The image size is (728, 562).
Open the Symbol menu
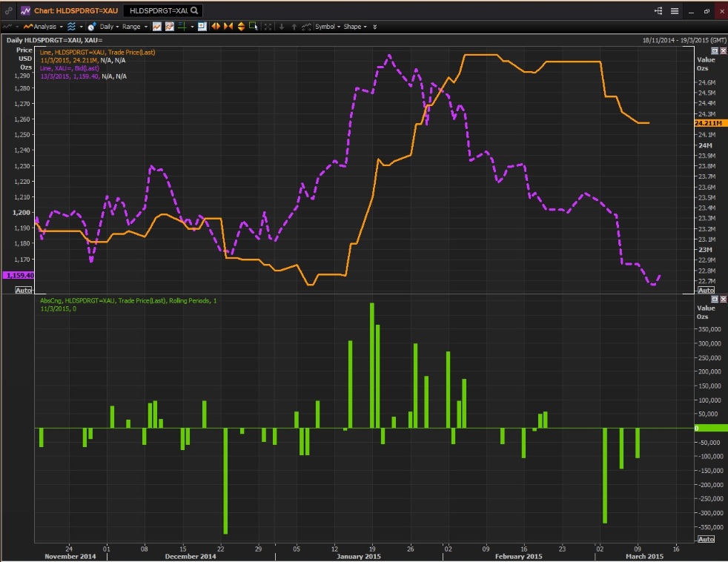(327, 27)
